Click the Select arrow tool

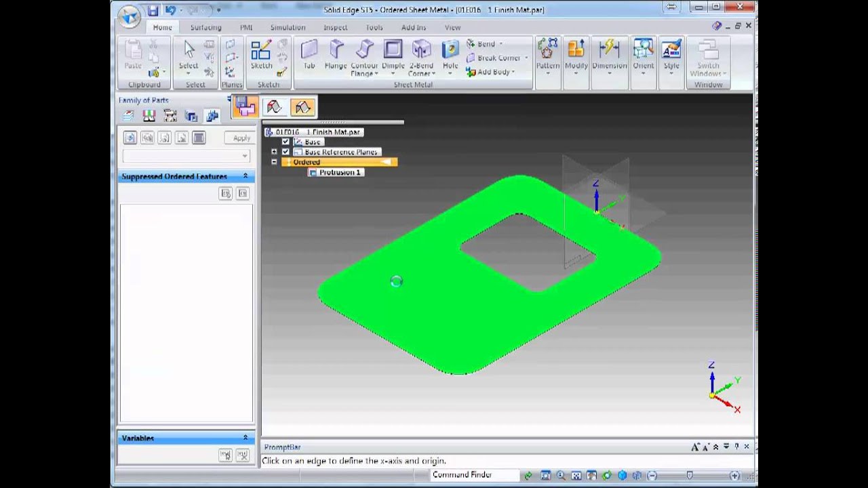click(x=189, y=54)
